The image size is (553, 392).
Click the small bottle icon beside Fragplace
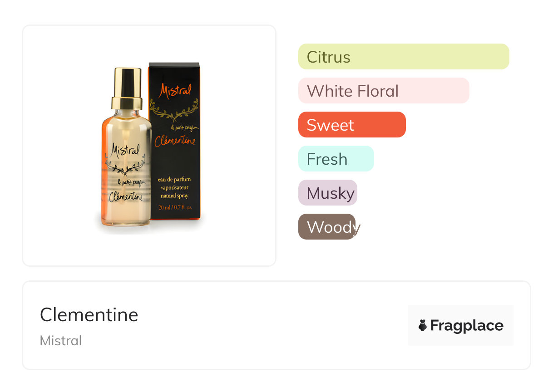423,325
